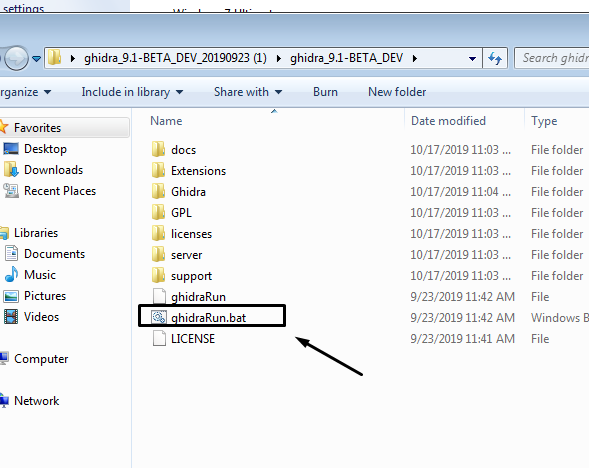Click the ghidraRun file icon
Screen dimensions: 589x468
[x=159, y=296]
